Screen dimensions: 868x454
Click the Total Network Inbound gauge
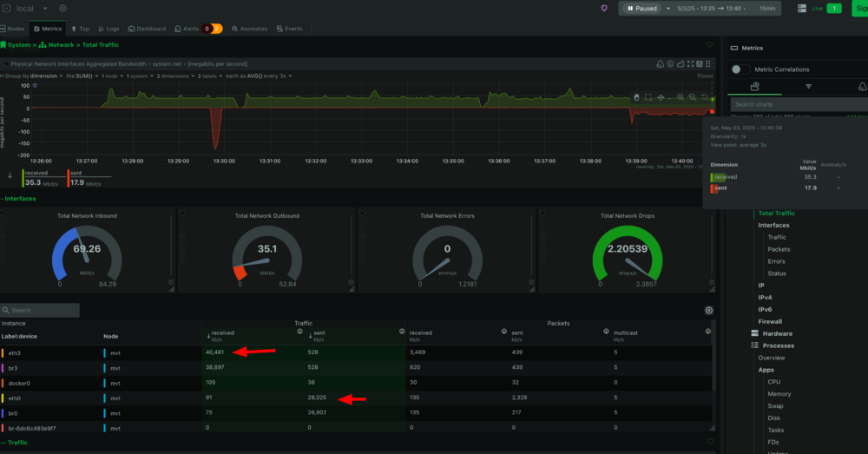(x=87, y=254)
